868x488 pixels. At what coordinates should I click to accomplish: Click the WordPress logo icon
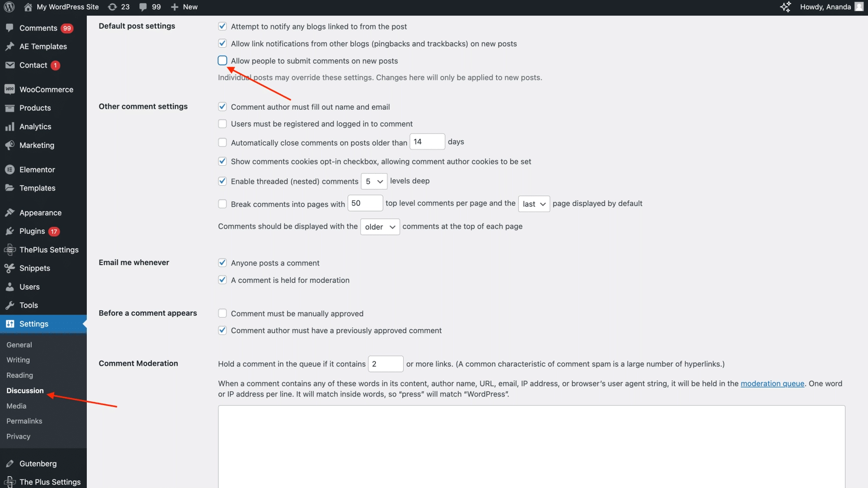10,7
